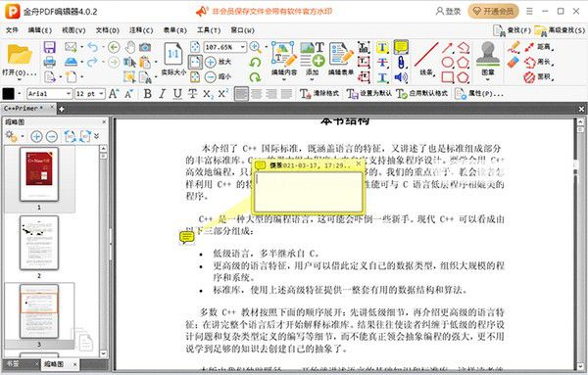Open the 文档(D) menu
The height and width of the screenshot is (375, 588).
(x=107, y=30)
